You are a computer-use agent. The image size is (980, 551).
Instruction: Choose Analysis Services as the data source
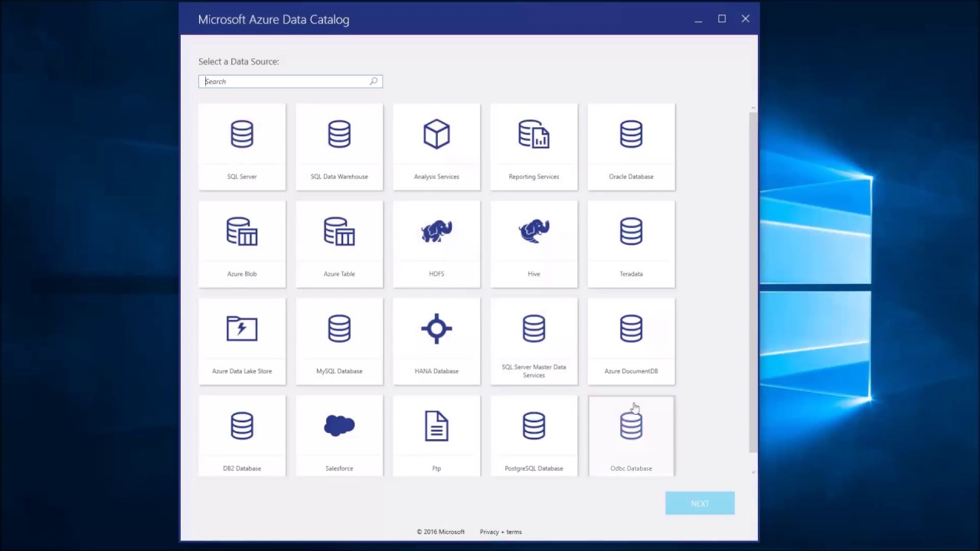[436, 145]
